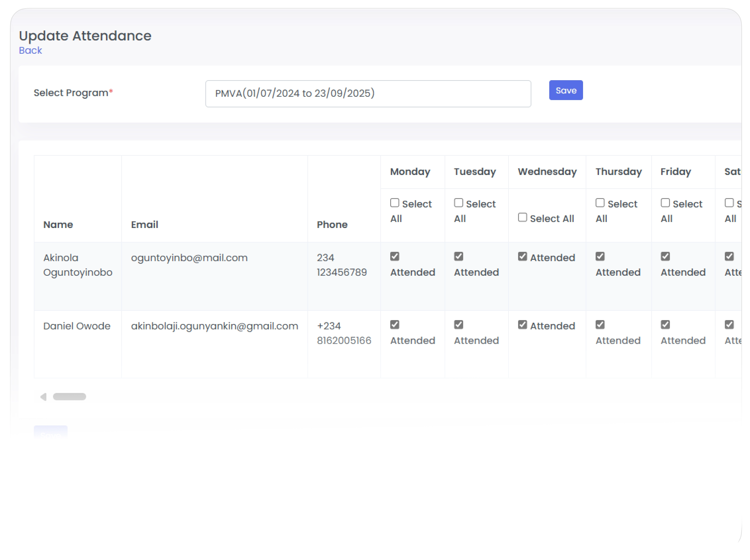Uncheck Daniel Owode's Tuesday Attended checkbox

point(458,324)
